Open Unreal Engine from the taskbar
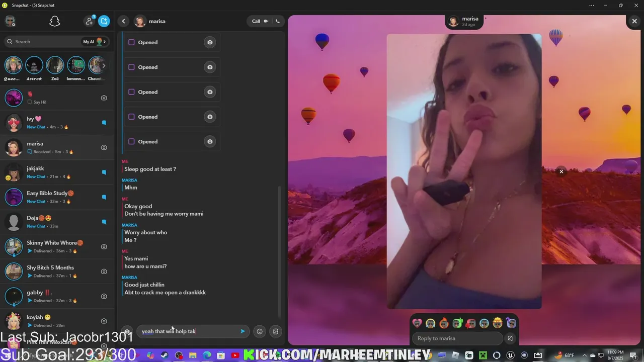 coord(510,355)
